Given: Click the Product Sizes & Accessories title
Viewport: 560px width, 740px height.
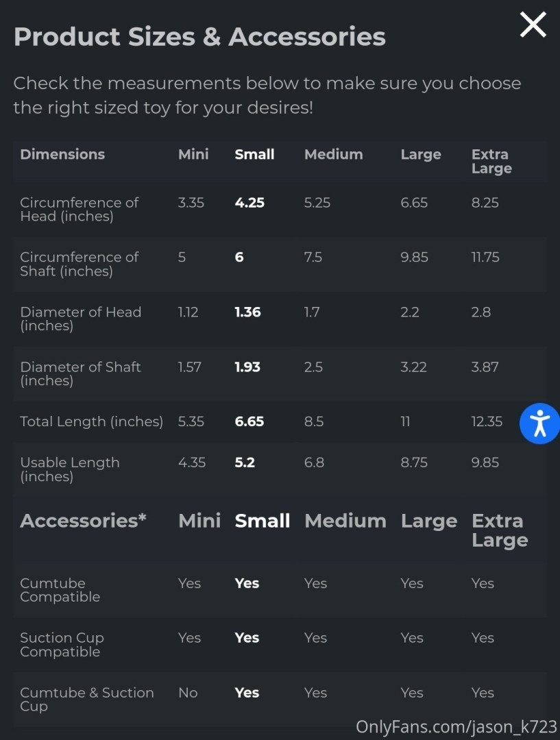Looking at the screenshot, I should (199, 36).
